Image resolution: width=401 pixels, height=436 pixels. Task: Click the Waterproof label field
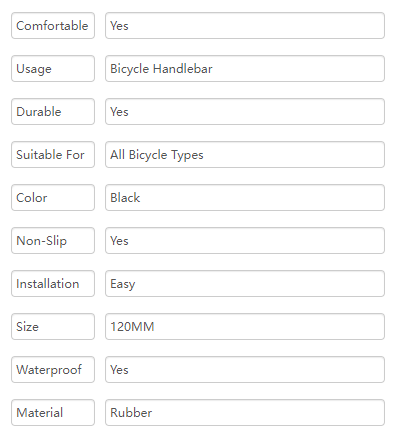pyautogui.click(x=53, y=370)
